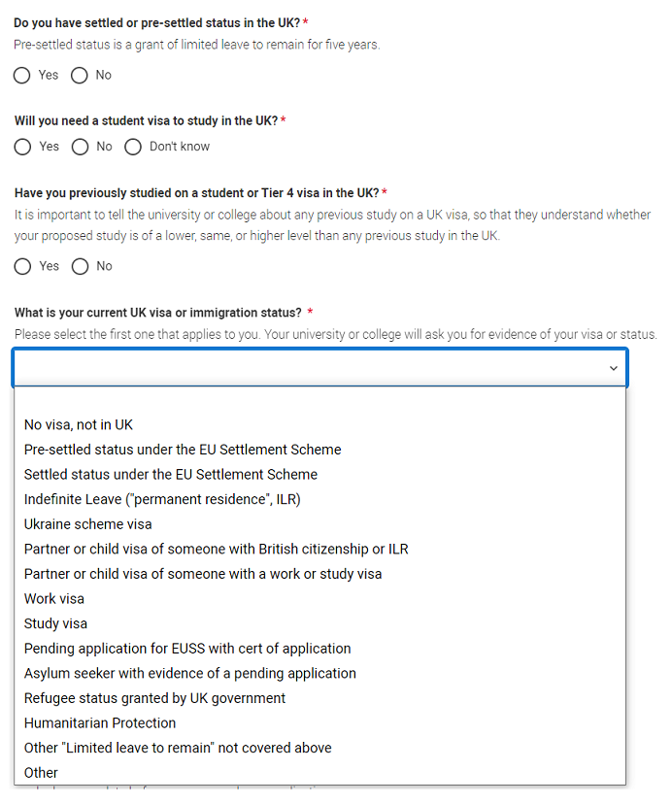This screenshot has height=804, width=672.
Task: Select Yes for settled or pre-settled status
Action: 22,75
